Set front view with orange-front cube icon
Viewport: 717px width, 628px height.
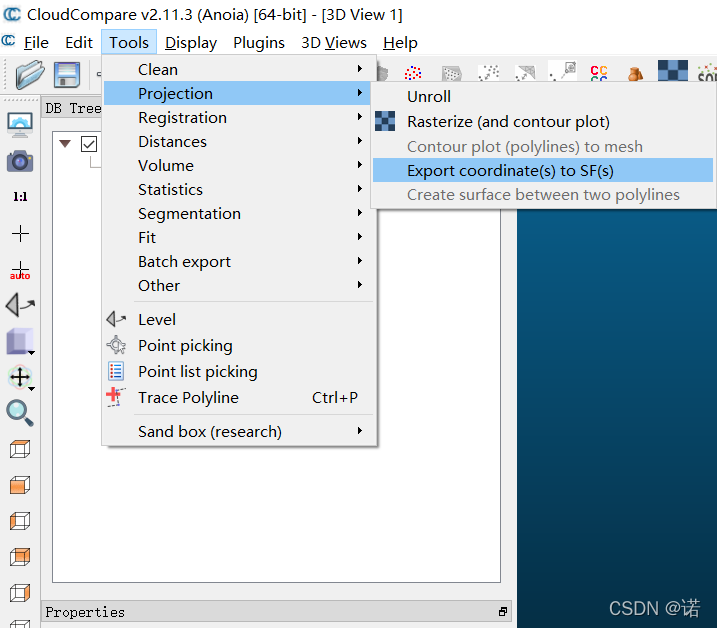[x=20, y=485]
